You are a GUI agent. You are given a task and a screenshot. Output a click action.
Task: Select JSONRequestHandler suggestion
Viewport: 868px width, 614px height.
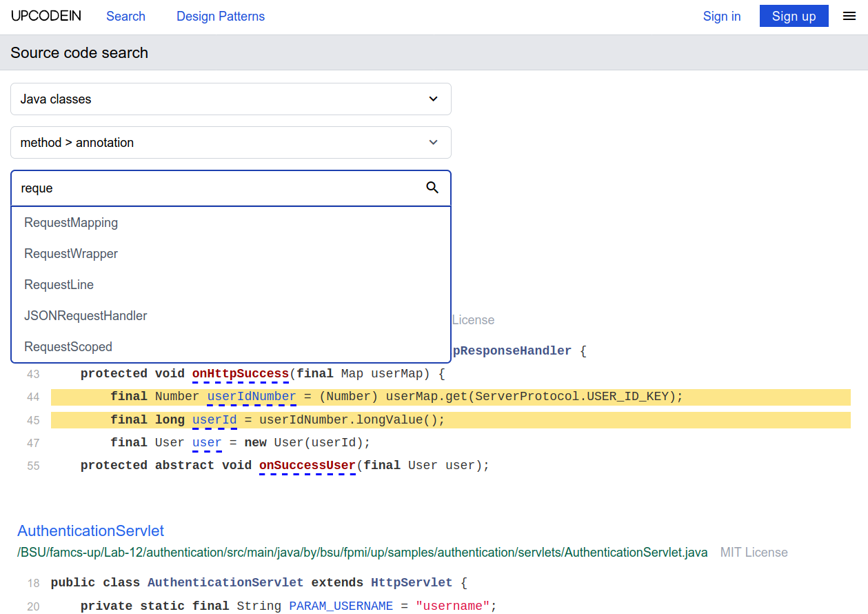pos(231,316)
